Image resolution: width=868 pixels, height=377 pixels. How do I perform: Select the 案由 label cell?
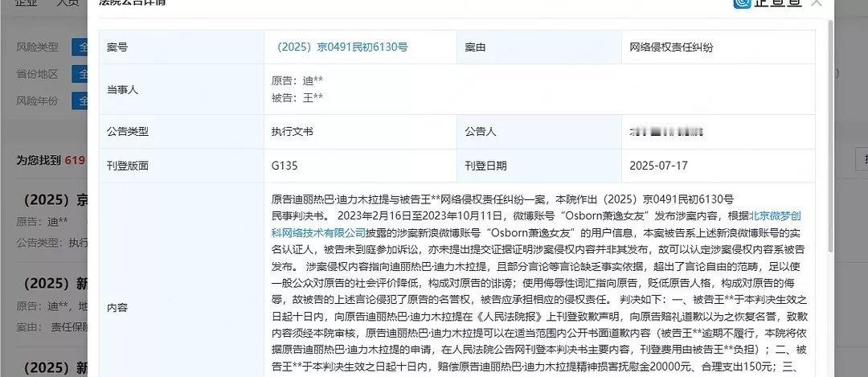tap(540, 47)
